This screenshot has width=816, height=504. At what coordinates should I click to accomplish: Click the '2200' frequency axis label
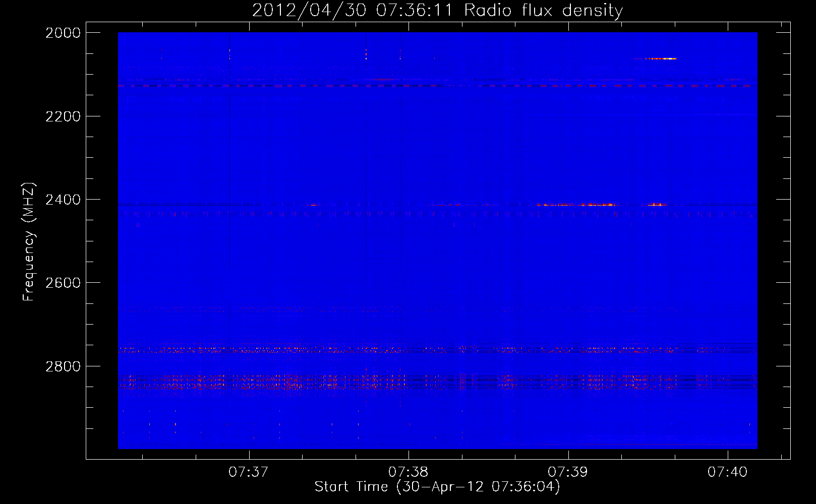click(x=63, y=116)
